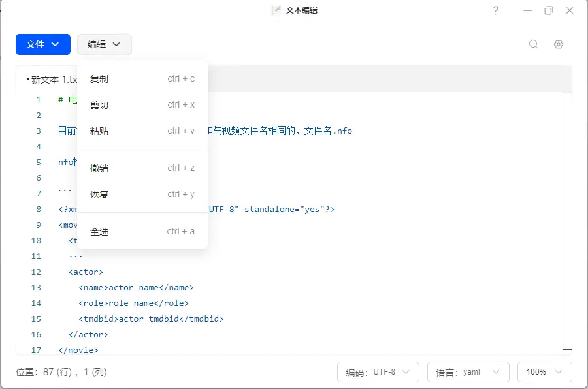The width and height of the screenshot is (588, 389).
Task: Collapse the 编辑 dropdown menu
Action: tap(105, 44)
